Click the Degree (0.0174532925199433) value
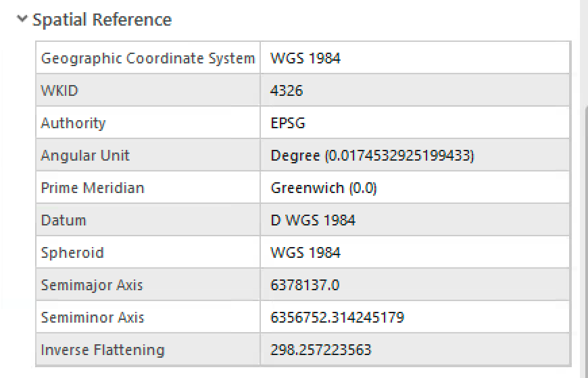The width and height of the screenshot is (588, 378). [x=372, y=155]
